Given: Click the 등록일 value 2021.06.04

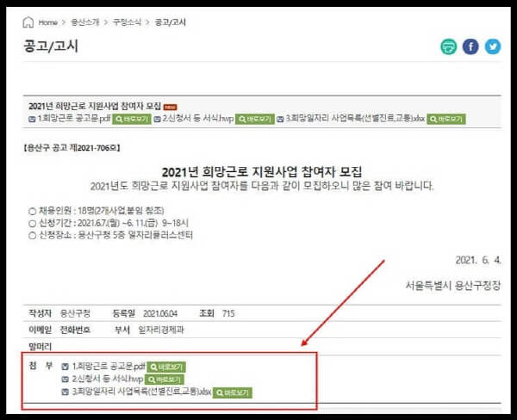Looking at the screenshot, I should coord(160,313).
